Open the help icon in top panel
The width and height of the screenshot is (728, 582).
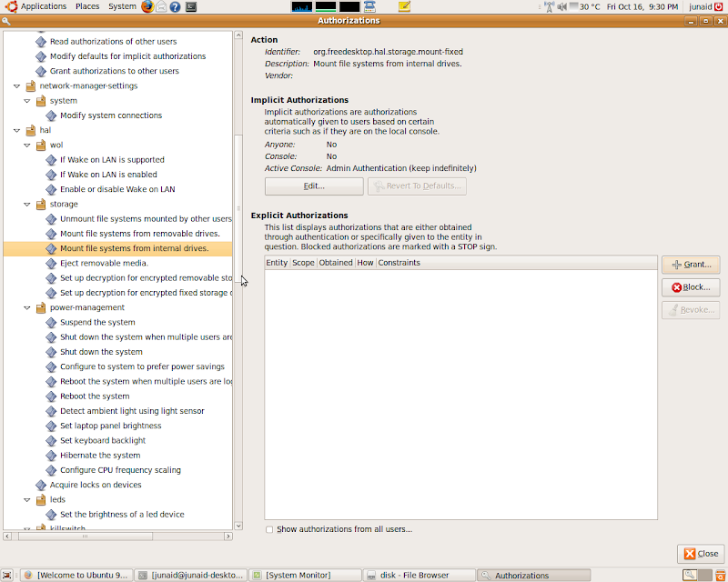click(x=175, y=6)
